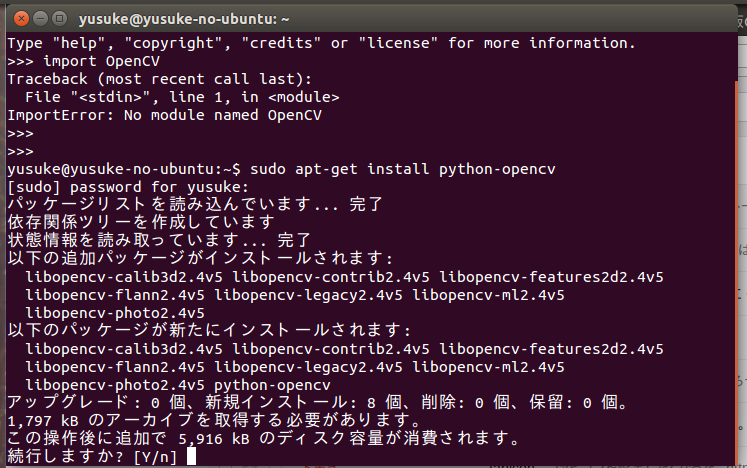The image size is (747, 468).
Task: Click the Traceback (most recent call last) line
Action: click(x=160, y=79)
